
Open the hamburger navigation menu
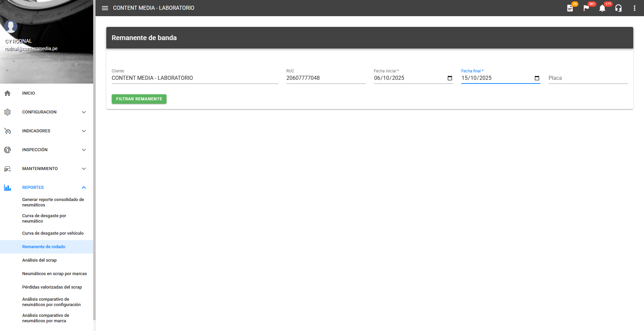[x=105, y=8]
